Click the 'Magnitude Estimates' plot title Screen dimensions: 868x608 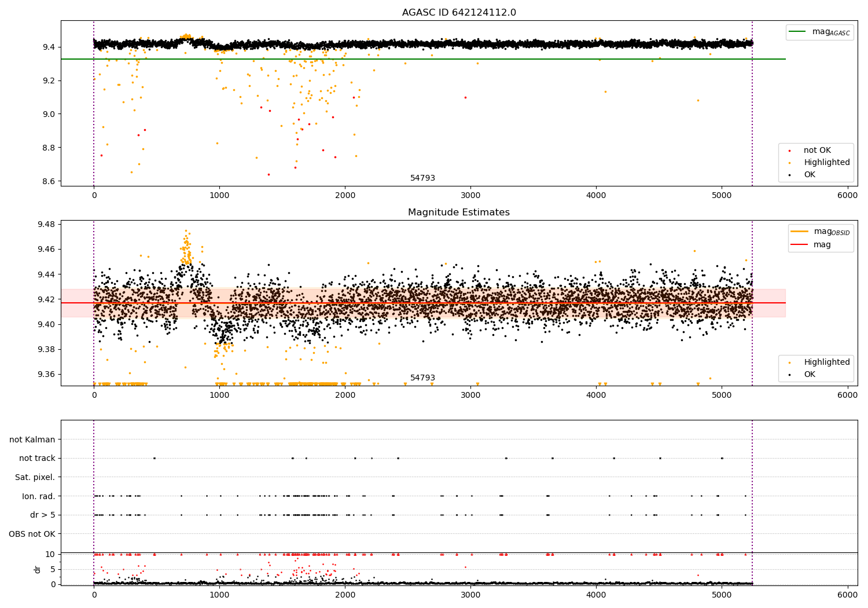tap(459, 213)
